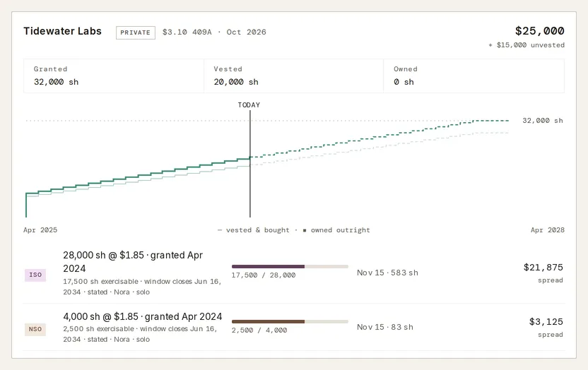Open the Owned 0 sh card
The height and width of the screenshot is (370, 588).
coord(474,76)
